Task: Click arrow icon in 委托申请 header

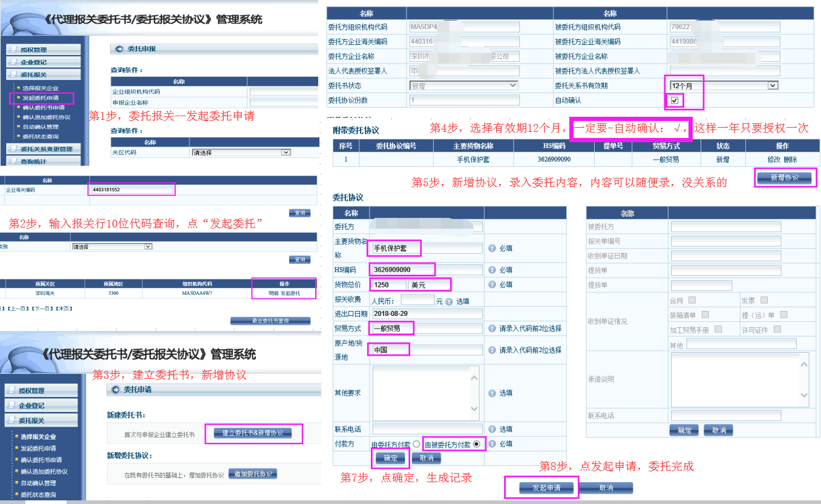Action: (x=116, y=390)
